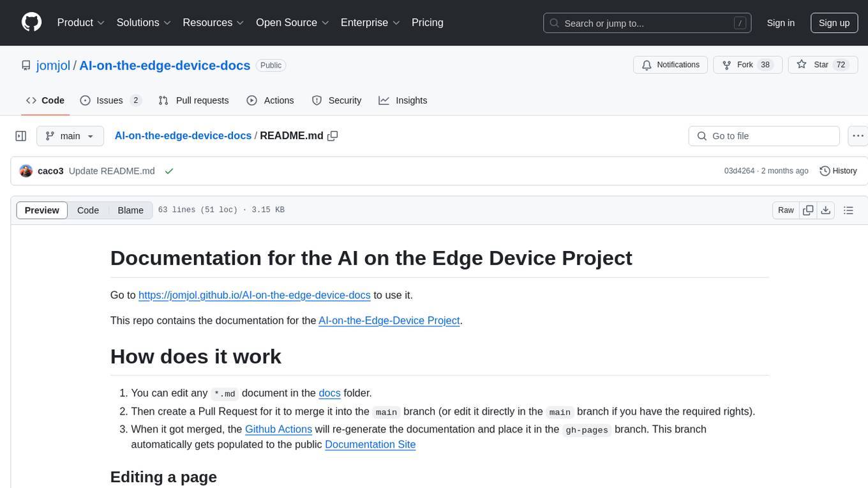Expand the Enterprise menu

tap(370, 22)
